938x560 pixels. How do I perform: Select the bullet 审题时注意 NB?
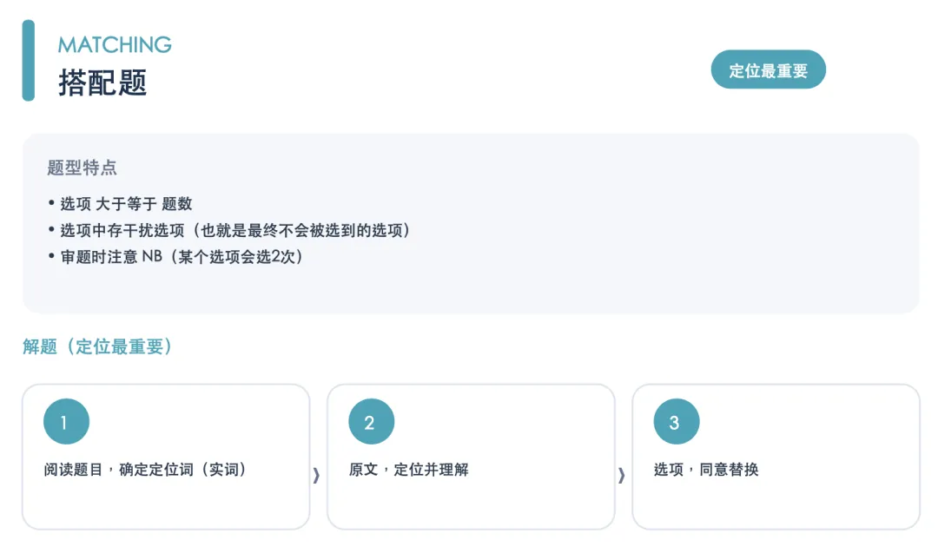175,257
